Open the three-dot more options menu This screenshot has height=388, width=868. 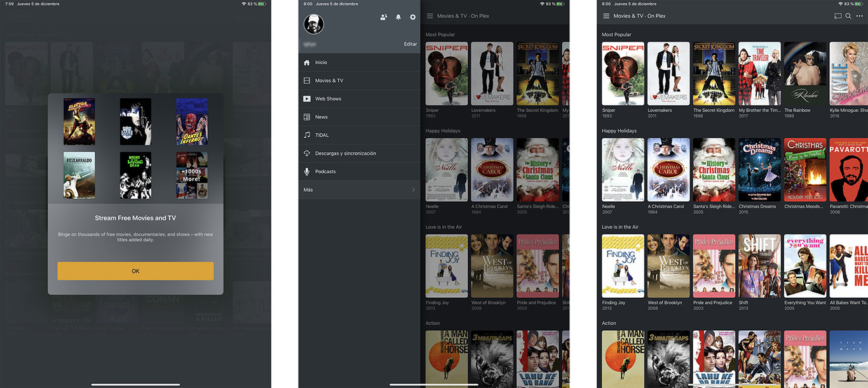pyautogui.click(x=860, y=16)
